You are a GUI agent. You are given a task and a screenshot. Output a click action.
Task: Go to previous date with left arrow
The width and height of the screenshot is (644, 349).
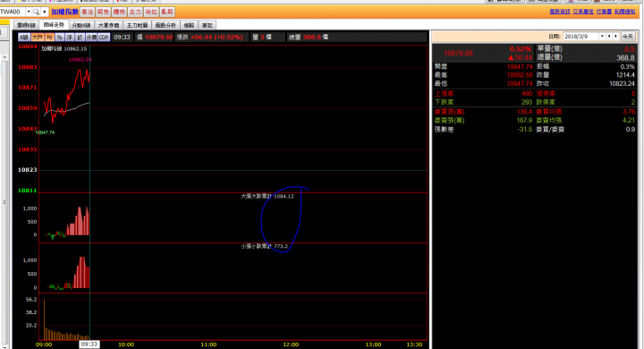coord(609,36)
